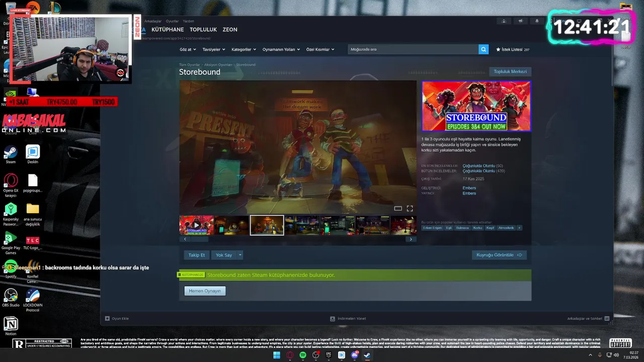Open the ZEON profile tab
The height and width of the screenshot is (362, 644).
point(230,30)
